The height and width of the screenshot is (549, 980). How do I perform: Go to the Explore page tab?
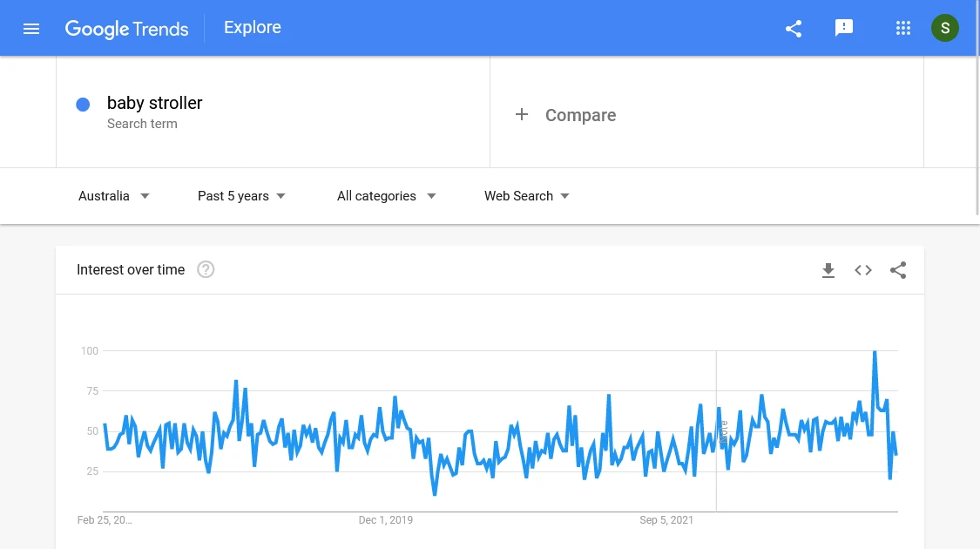click(x=253, y=28)
